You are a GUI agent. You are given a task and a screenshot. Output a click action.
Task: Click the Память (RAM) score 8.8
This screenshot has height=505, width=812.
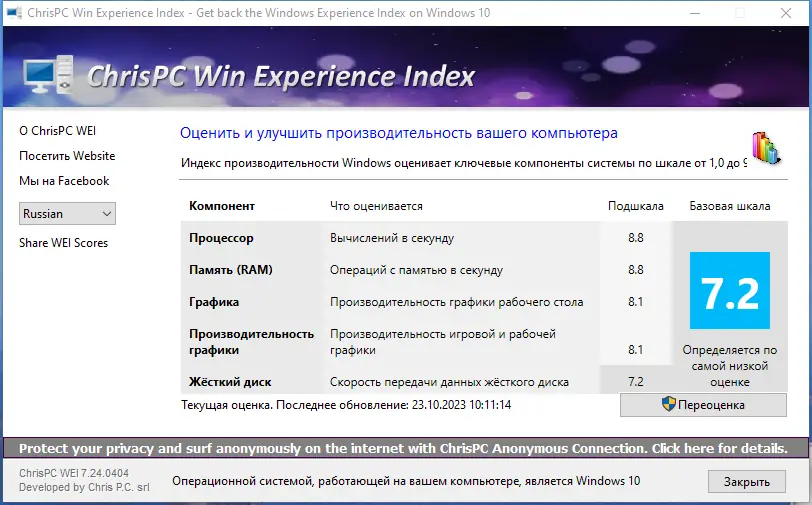(x=635, y=270)
